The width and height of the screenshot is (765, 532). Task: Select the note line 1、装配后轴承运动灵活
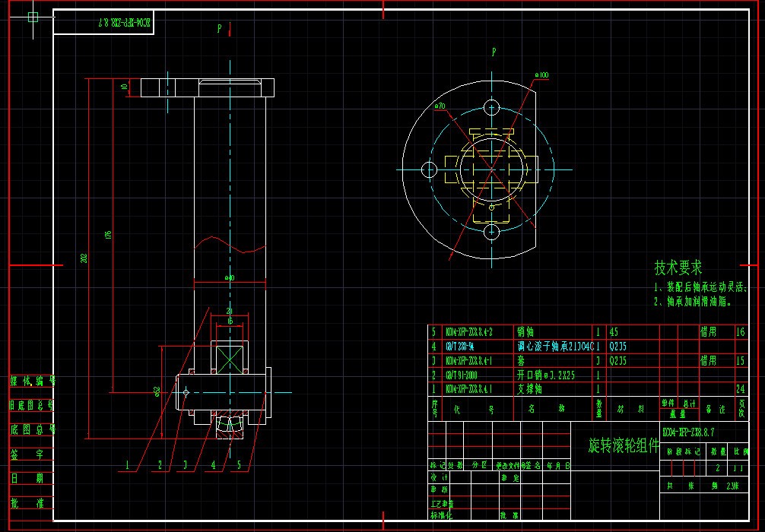tap(700, 287)
